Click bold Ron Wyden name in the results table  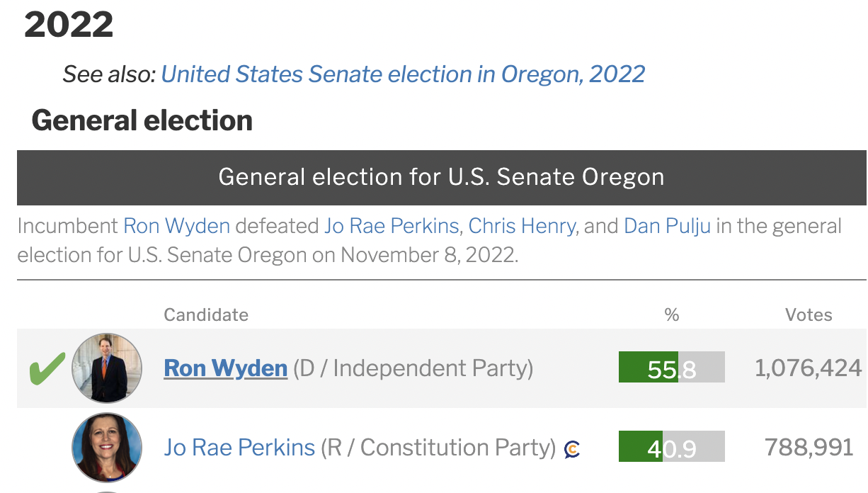click(x=226, y=368)
